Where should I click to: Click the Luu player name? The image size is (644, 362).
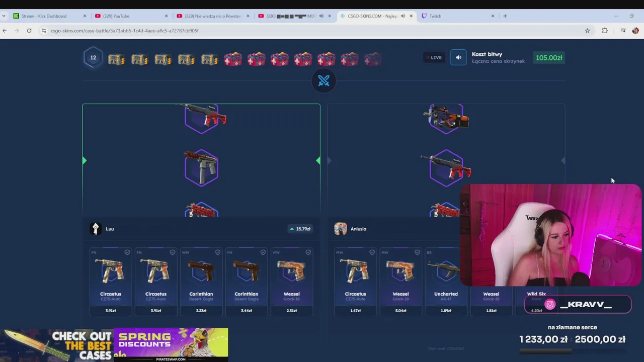pos(110,229)
